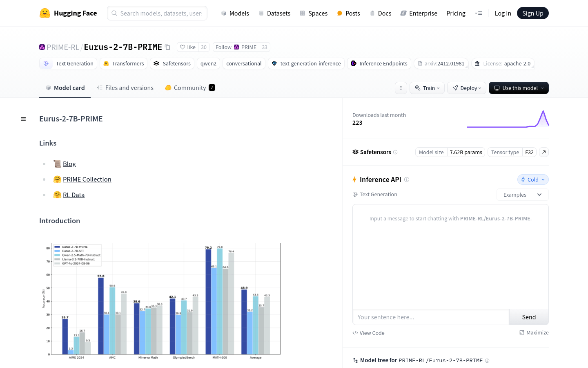Click the like heart button
Viewport: 588px width, 368px height.
(x=188, y=47)
